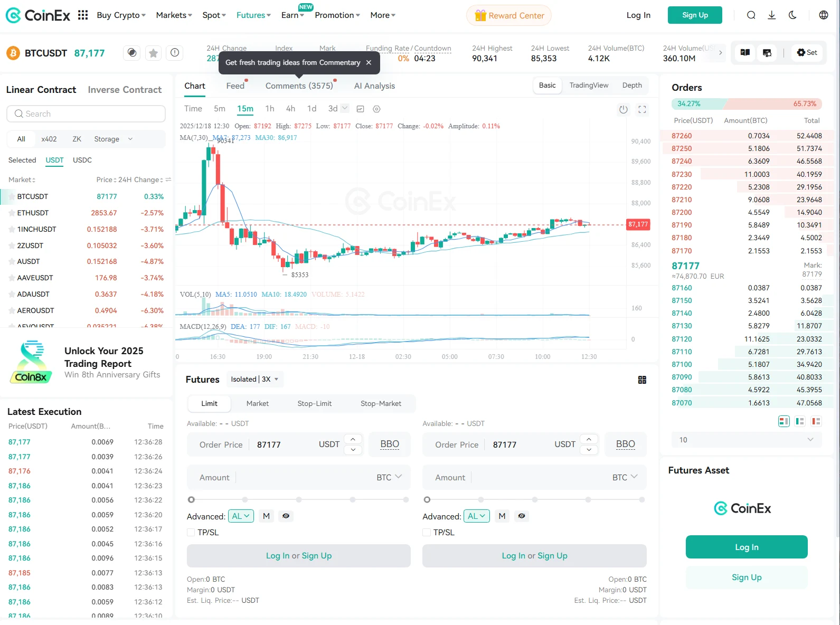The width and height of the screenshot is (840, 625).
Task: Click the market Search field
Action: (86, 113)
